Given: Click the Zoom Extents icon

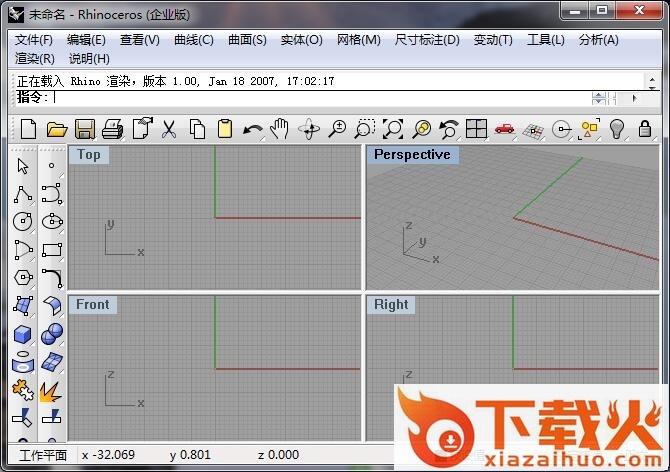Looking at the screenshot, I should click(393, 129).
